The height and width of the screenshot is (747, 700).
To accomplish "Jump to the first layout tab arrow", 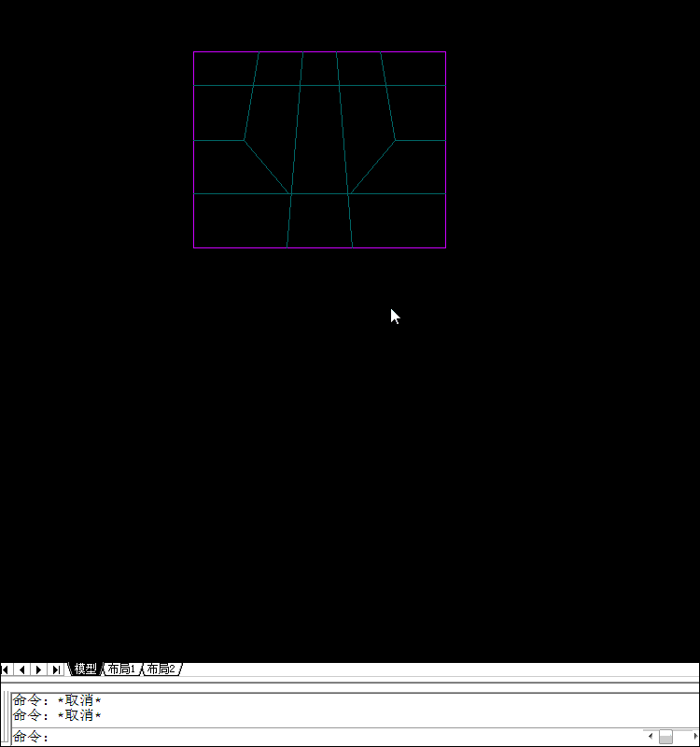I will pyautogui.click(x=7, y=669).
